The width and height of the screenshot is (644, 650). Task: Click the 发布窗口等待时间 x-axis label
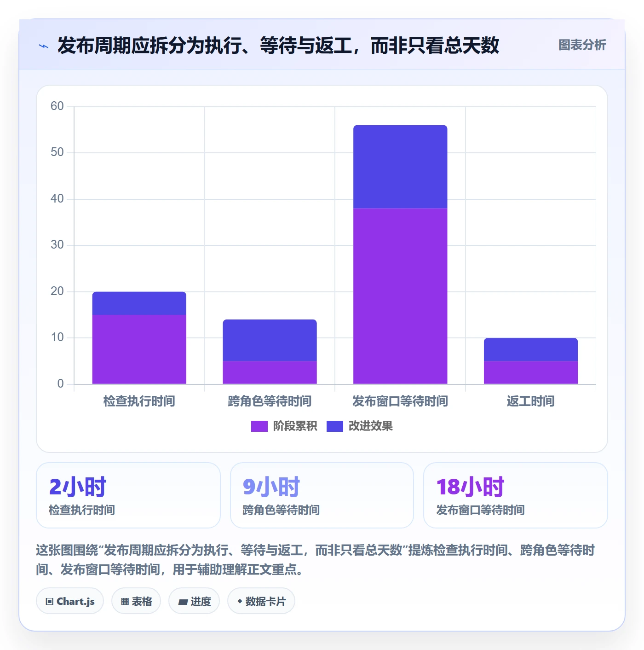(x=400, y=401)
